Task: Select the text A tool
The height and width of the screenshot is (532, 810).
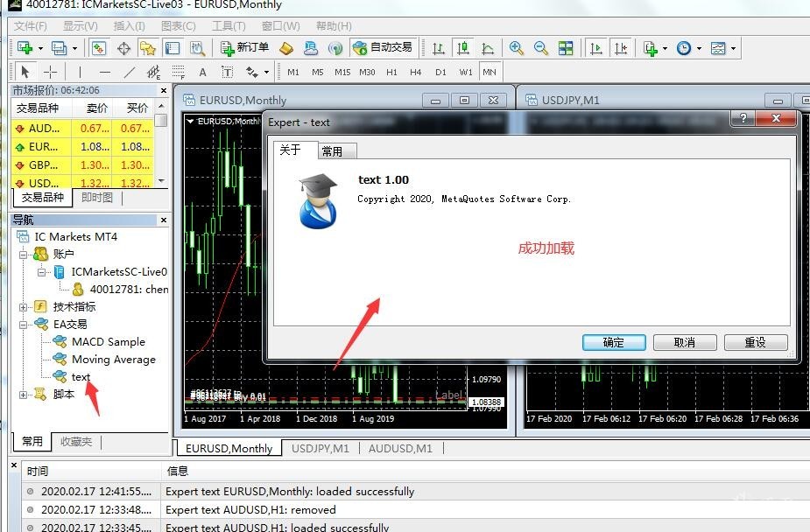Action: [203, 72]
